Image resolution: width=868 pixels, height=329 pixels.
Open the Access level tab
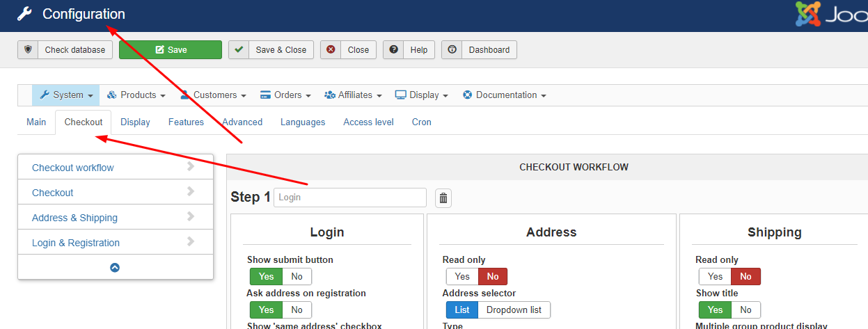368,122
